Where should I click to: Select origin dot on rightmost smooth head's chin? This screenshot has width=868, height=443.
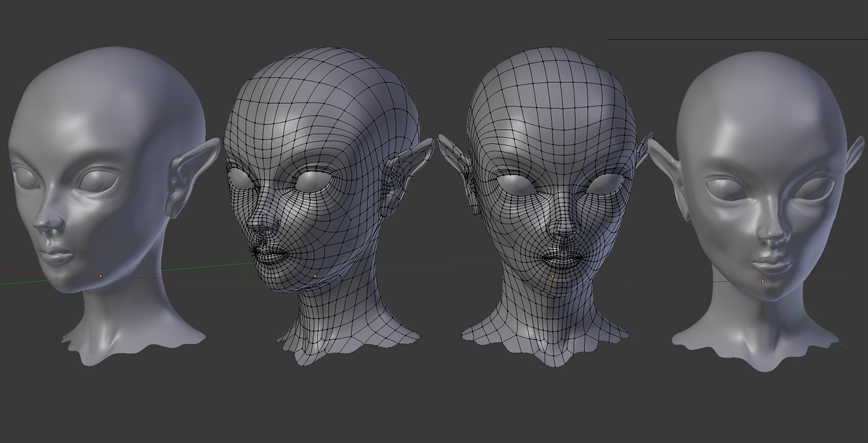763,281
